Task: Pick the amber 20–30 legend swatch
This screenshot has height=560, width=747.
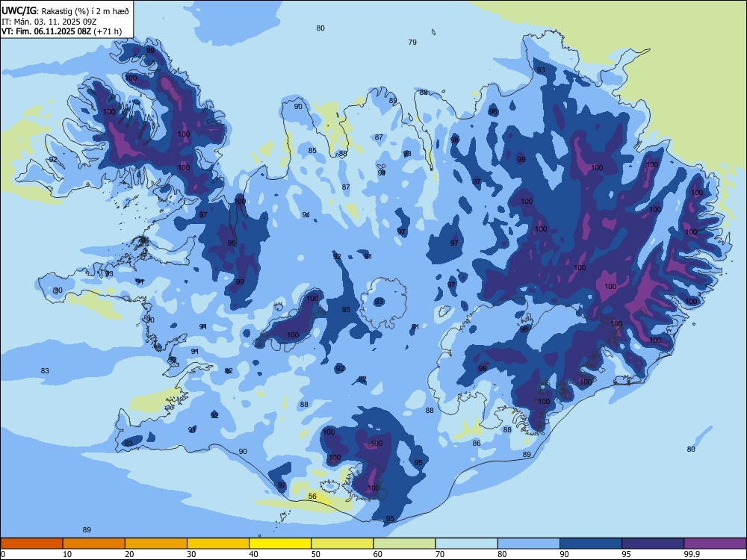Action: click(156, 544)
